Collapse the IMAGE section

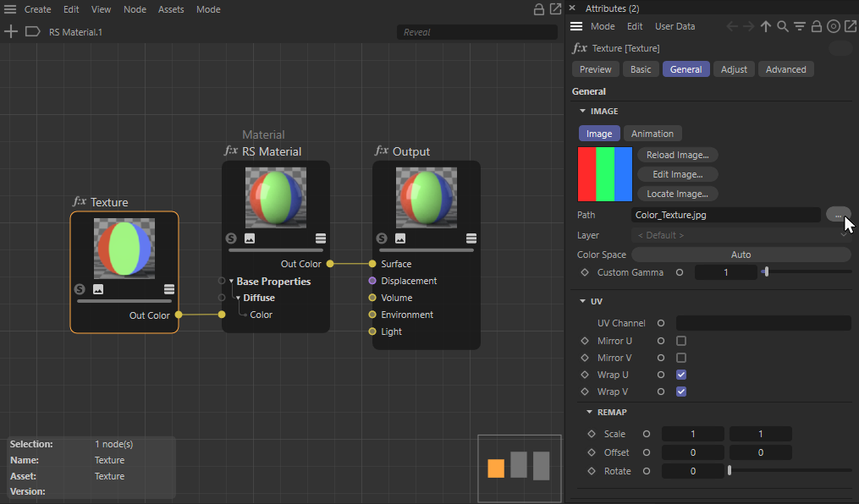coord(582,111)
